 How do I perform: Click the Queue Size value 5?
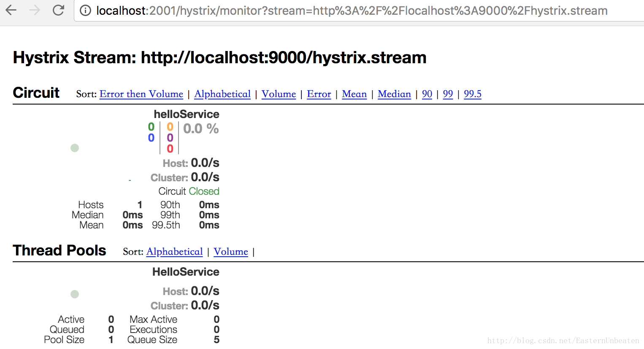pos(216,340)
